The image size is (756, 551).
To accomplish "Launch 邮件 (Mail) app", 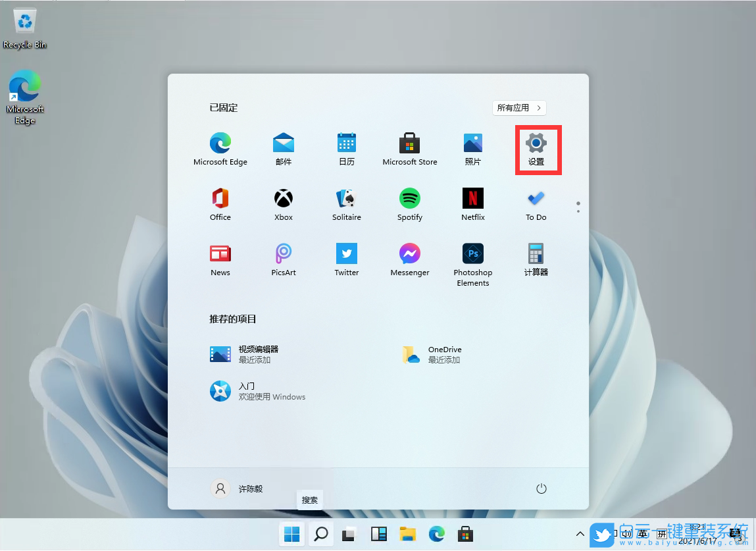I will pyautogui.click(x=283, y=148).
